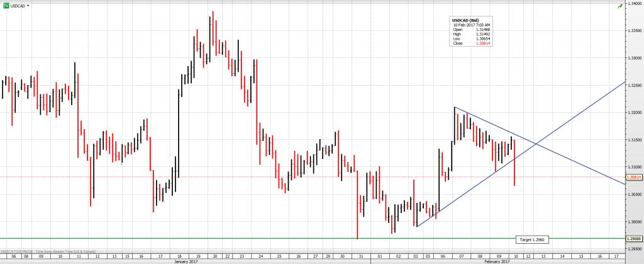The height and width of the screenshot is (264, 644).
Task: Click the green FX icon beside USDCAD
Action: (6, 5)
